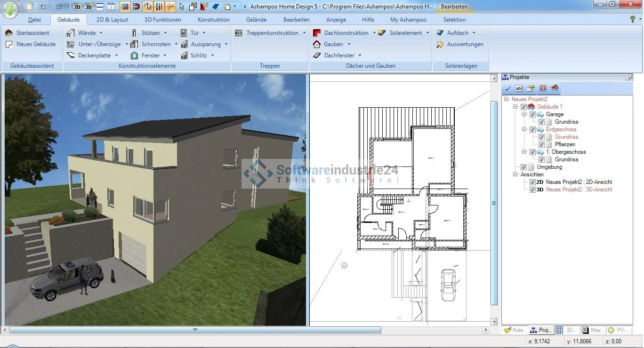Uncheck the Pflanzen layer checkbox

pyautogui.click(x=541, y=145)
